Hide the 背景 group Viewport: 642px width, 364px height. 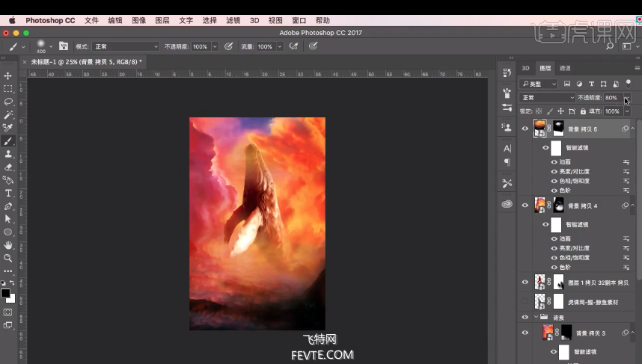point(525,317)
